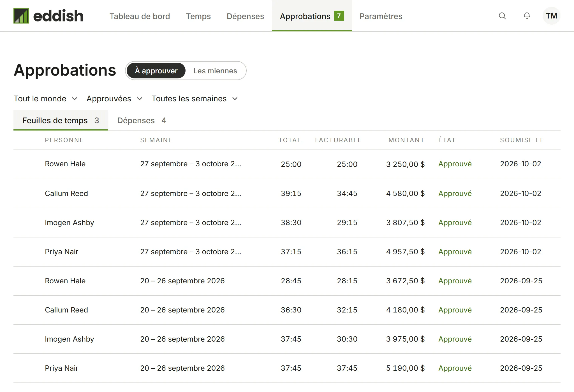Open Callum Reed's row with 4 580,00 $
Image resolution: width=574 pixels, height=392 pixels.
287,193
